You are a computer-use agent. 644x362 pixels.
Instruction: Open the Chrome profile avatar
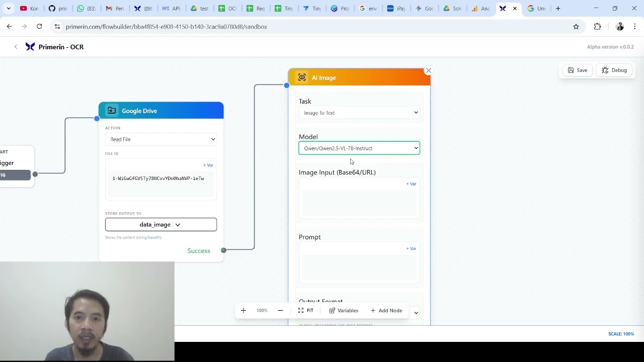click(620, 27)
